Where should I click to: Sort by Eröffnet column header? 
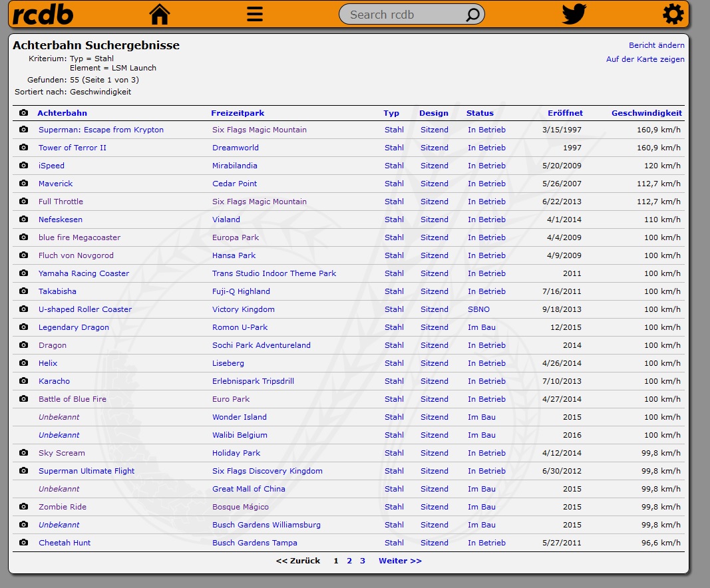(565, 113)
